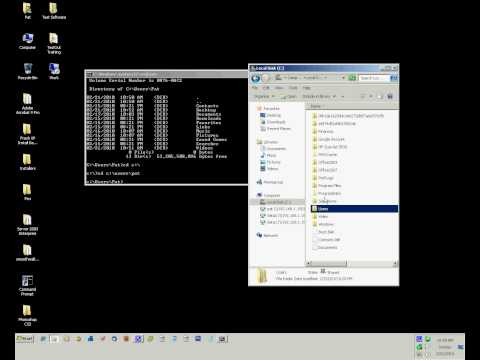Select Recent Places under Favorites

(275, 129)
